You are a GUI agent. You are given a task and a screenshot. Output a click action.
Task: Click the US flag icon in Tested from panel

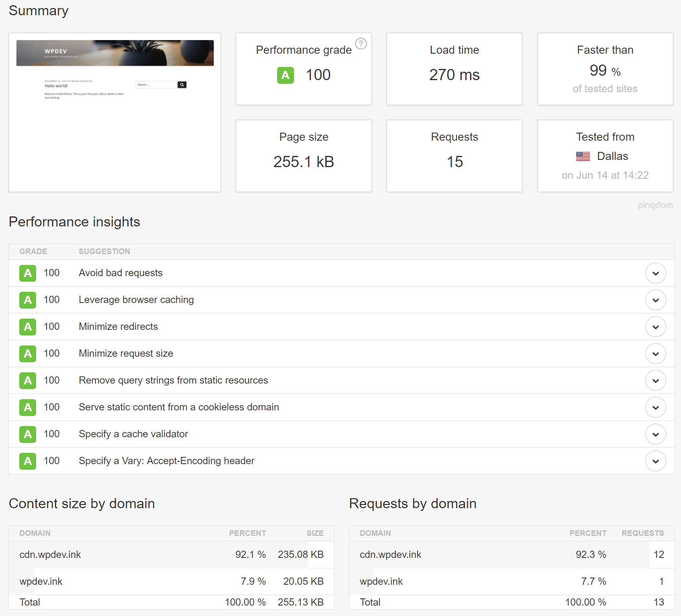583,156
